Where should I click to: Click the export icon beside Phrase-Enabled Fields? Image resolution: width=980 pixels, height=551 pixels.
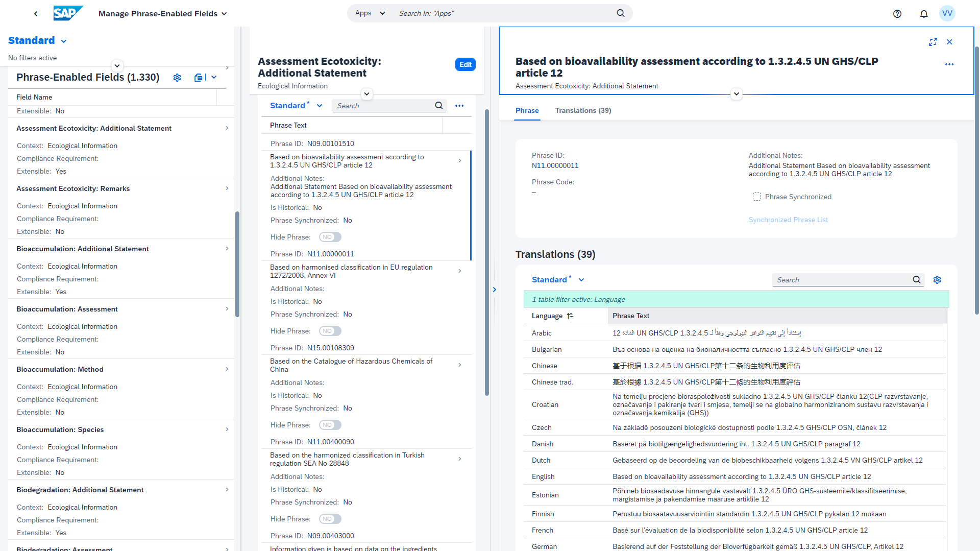coord(198,78)
